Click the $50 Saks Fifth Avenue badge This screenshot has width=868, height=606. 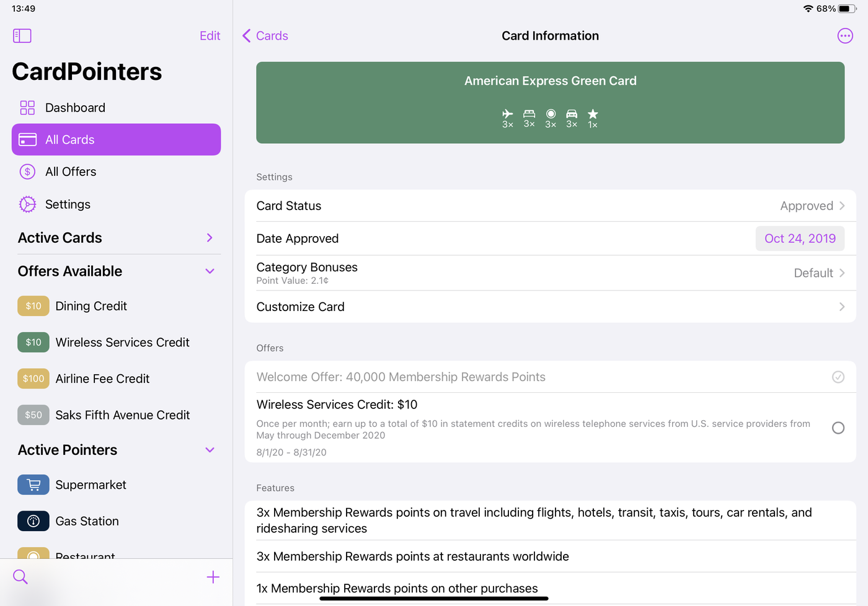pos(33,415)
